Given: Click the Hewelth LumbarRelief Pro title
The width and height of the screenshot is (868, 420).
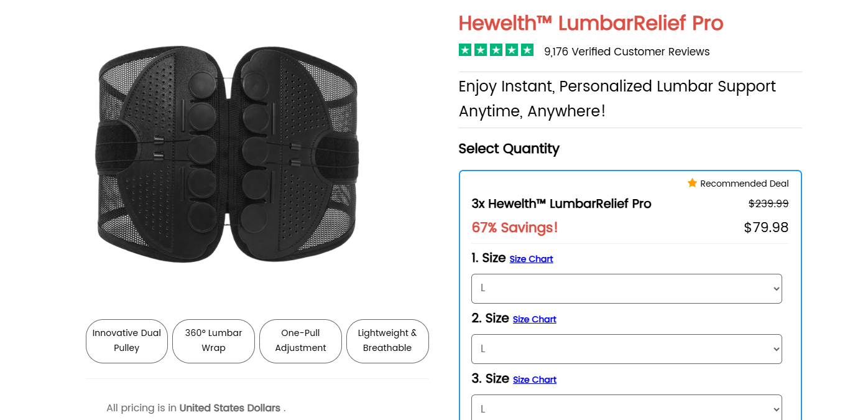Looking at the screenshot, I should 591,24.
